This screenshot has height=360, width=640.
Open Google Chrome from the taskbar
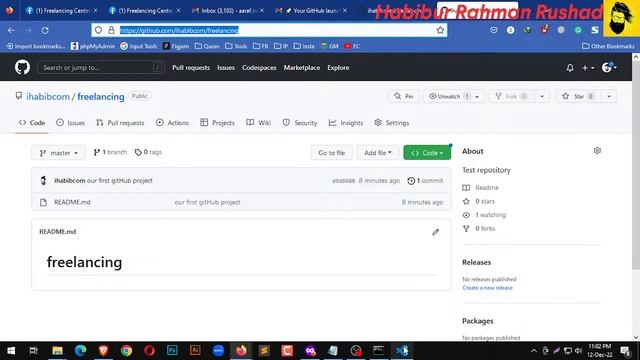click(x=127, y=351)
